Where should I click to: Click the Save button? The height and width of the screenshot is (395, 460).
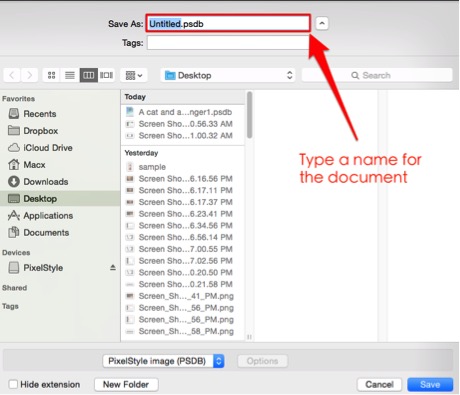(430, 384)
